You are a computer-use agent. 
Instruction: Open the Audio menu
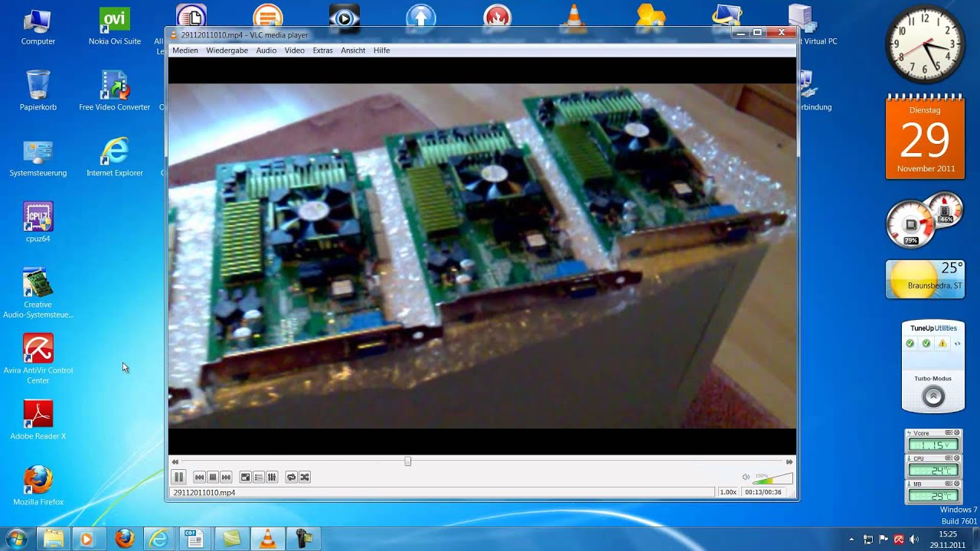[266, 51]
